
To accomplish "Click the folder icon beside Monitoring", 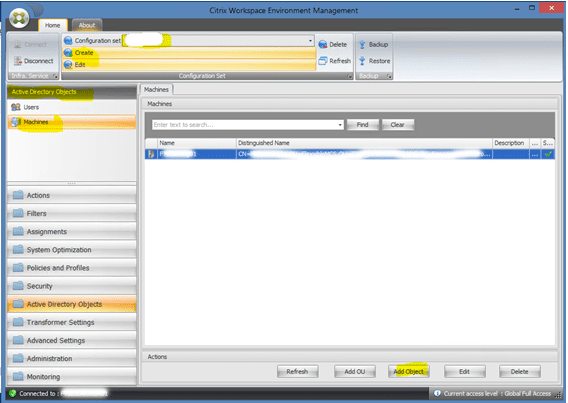I will click(x=18, y=376).
